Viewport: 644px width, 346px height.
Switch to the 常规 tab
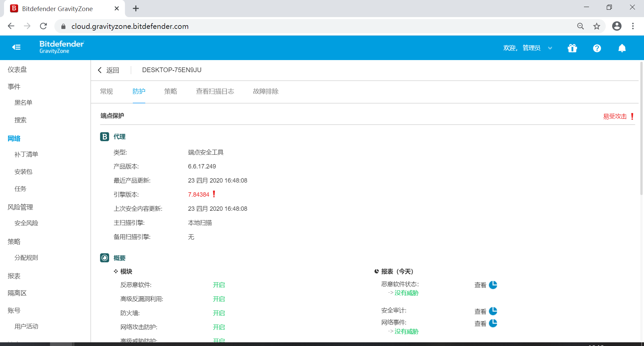point(106,91)
